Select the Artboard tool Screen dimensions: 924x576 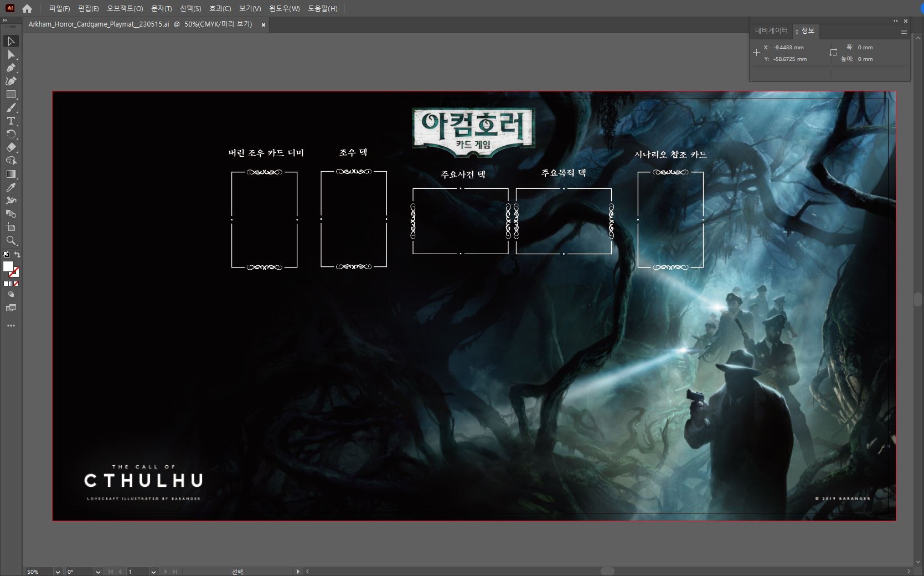pos(11,228)
